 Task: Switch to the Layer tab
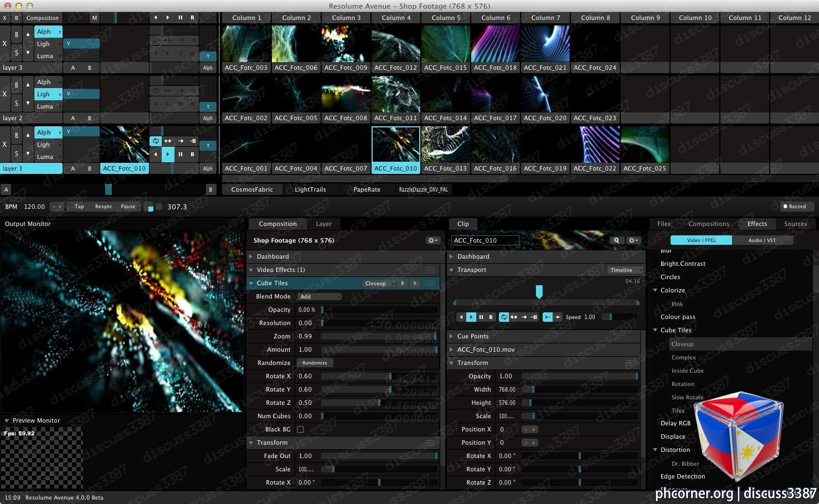324,224
